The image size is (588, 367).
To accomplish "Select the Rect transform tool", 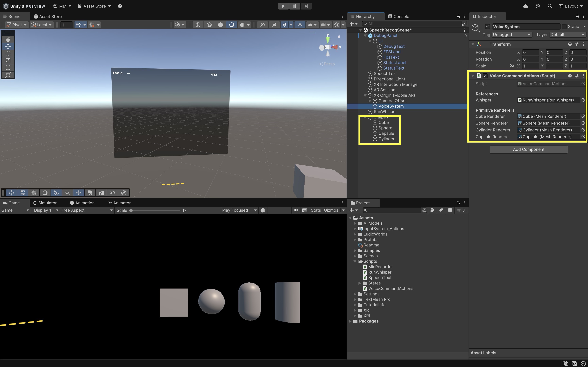I will (x=8, y=68).
